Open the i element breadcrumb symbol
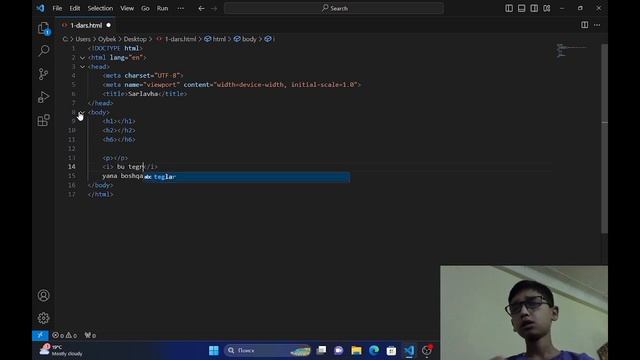The image size is (640, 360). (x=270, y=39)
